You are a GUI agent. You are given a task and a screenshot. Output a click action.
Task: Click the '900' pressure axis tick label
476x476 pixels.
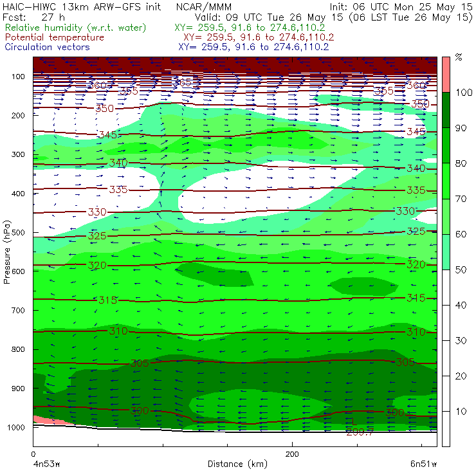point(18,389)
